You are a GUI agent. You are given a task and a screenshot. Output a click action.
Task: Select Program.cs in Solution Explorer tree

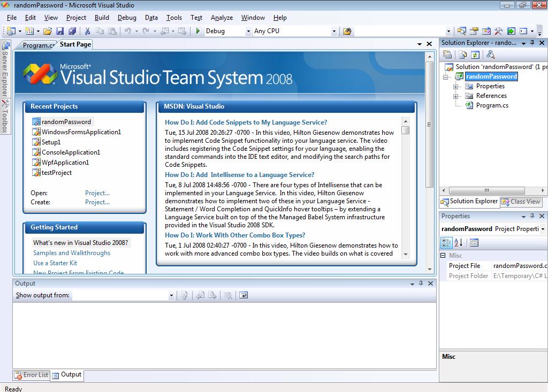492,105
